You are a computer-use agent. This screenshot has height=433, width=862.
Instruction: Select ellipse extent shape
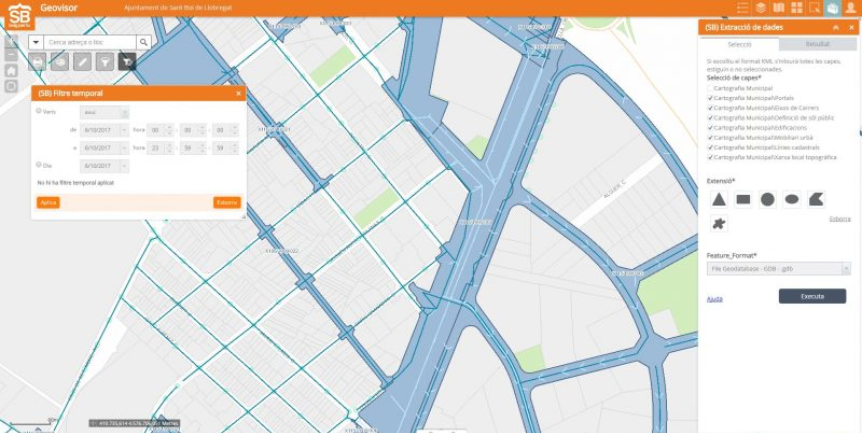point(792,199)
